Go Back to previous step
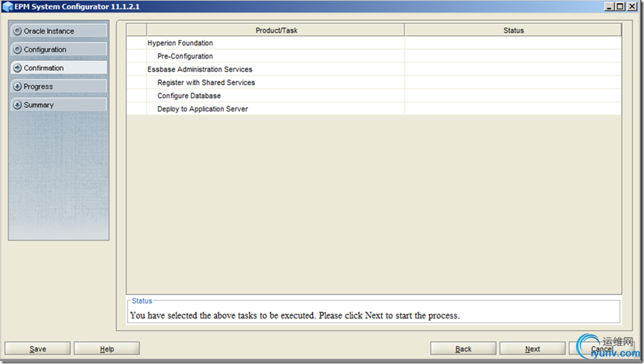The height and width of the screenshot is (364, 644). (x=463, y=348)
